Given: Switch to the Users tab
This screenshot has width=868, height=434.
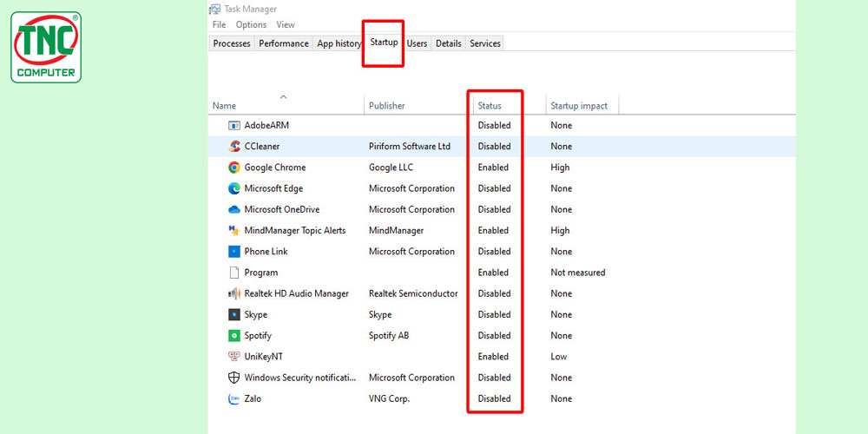Looking at the screenshot, I should [417, 43].
